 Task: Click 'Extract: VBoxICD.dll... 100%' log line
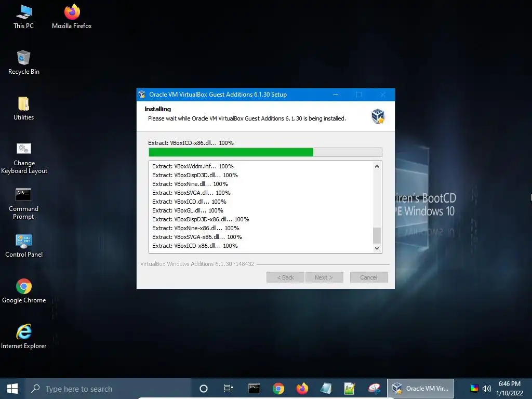pos(189,202)
